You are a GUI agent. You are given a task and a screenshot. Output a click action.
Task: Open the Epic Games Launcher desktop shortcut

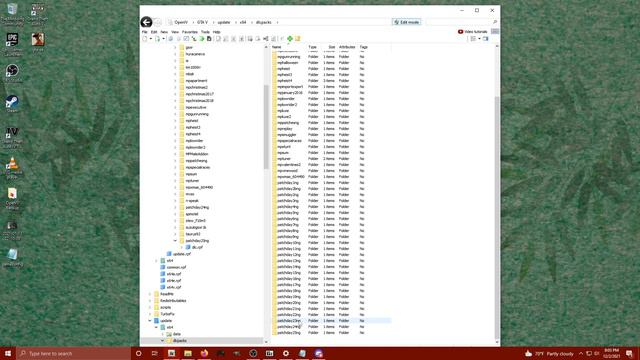click(x=12, y=44)
